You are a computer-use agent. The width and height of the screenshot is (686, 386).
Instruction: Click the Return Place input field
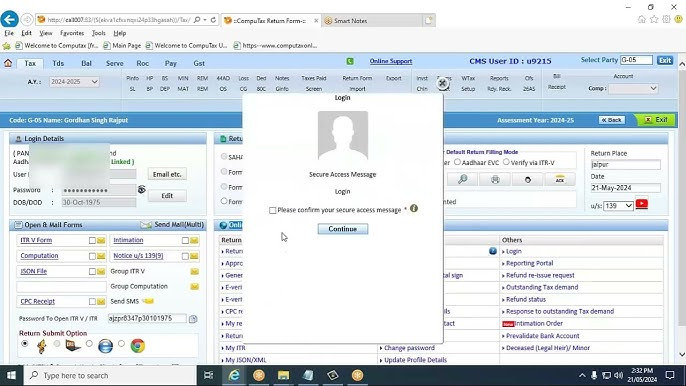pyautogui.click(x=625, y=165)
